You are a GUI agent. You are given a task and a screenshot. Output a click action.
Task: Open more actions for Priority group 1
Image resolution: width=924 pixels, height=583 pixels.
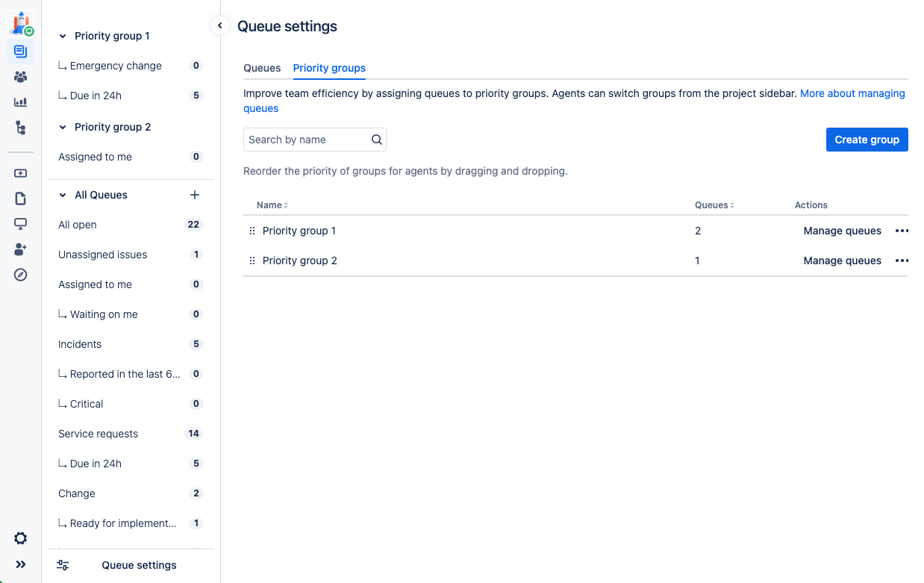click(902, 231)
